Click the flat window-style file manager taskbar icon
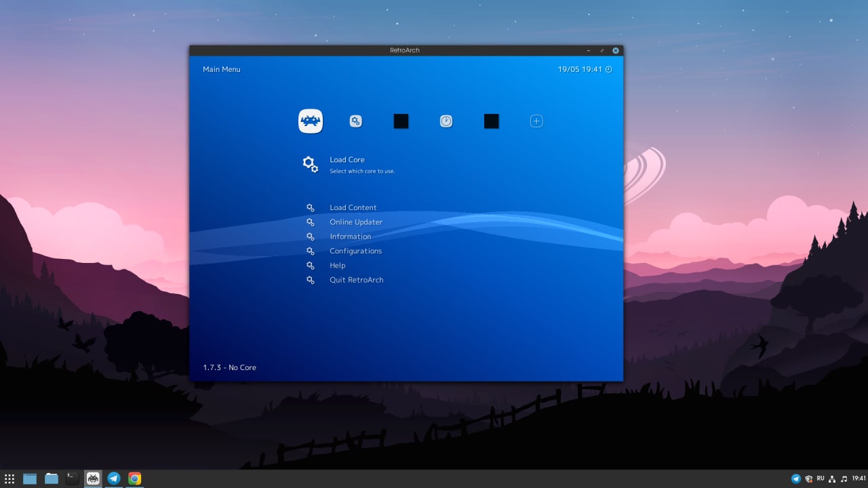 click(30, 479)
